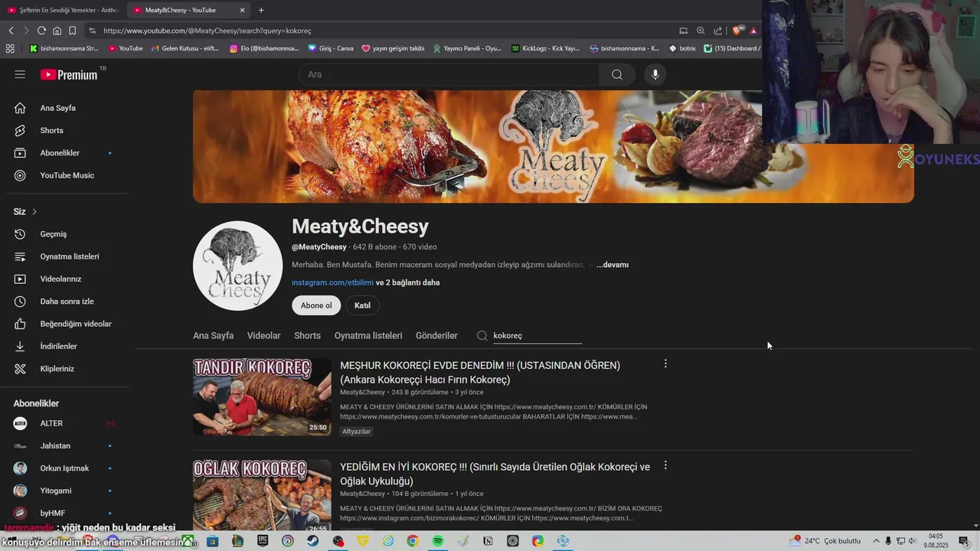Expand the Siz section chevron
The height and width of the screenshot is (551, 980).
34,212
